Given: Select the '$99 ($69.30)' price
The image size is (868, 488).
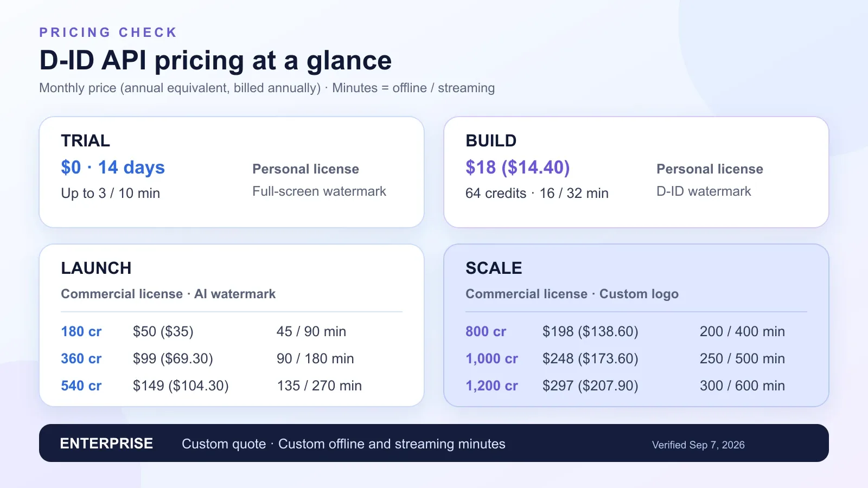Looking at the screenshot, I should 173,359.
